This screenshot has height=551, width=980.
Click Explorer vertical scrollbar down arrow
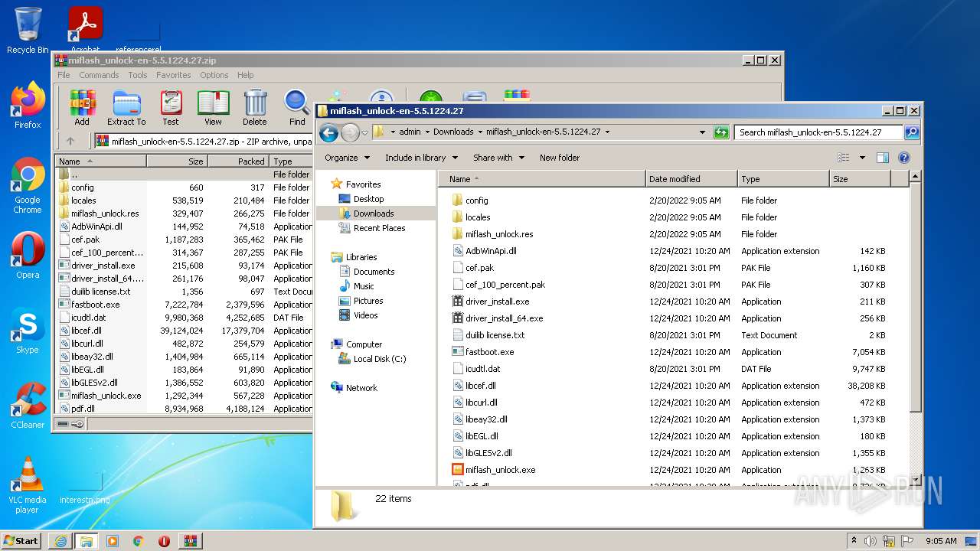[915, 480]
